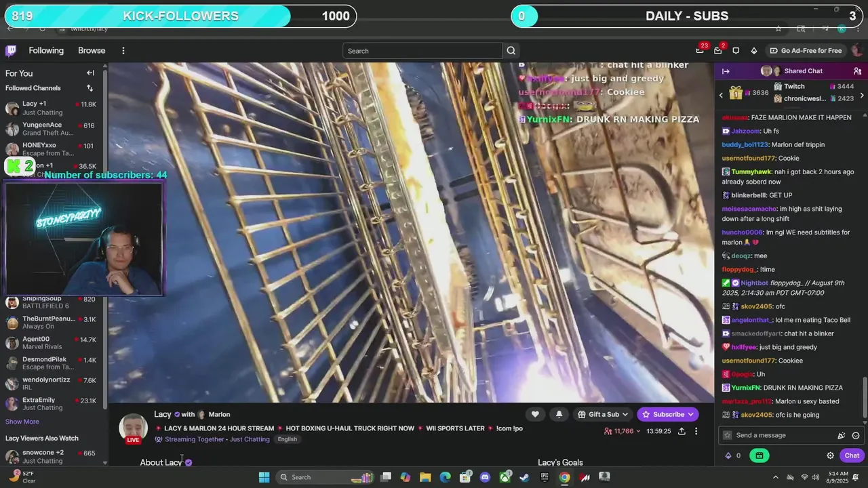This screenshot has height=488, width=868.
Task: Open Just Chatting category link
Action: coord(248,439)
